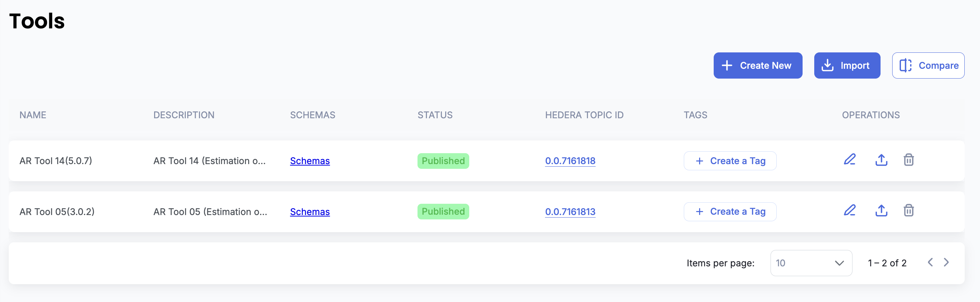Viewport: 980px width, 302px height.
Task: Open the items per page dropdown
Action: click(x=811, y=263)
